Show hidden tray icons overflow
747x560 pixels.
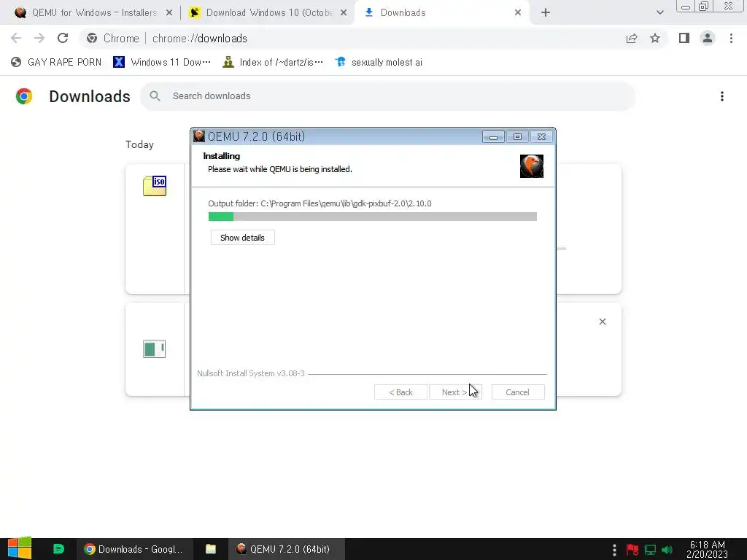tap(614, 550)
